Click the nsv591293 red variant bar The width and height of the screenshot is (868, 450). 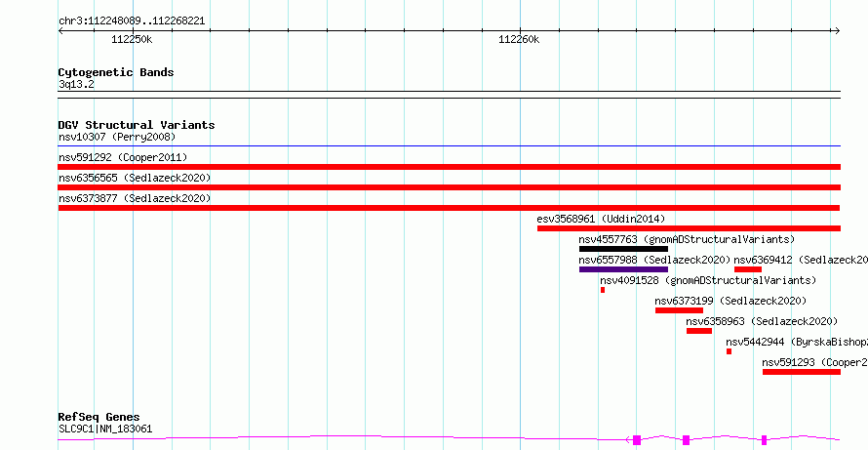[x=802, y=372]
